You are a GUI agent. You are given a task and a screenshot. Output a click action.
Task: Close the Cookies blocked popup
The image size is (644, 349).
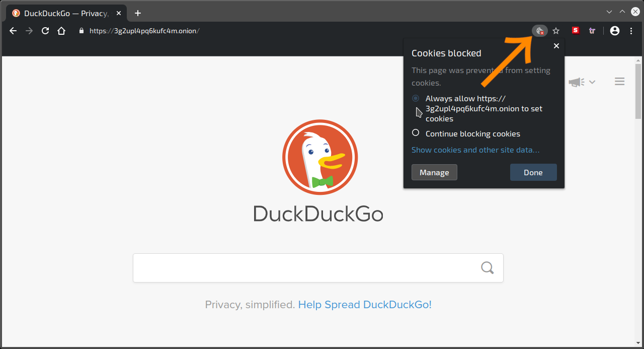[x=556, y=46]
